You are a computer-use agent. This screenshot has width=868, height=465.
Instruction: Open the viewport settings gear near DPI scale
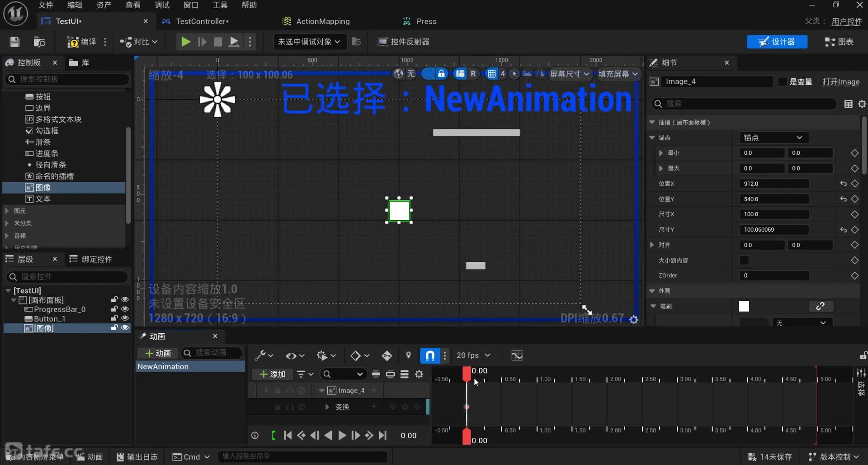pos(634,320)
